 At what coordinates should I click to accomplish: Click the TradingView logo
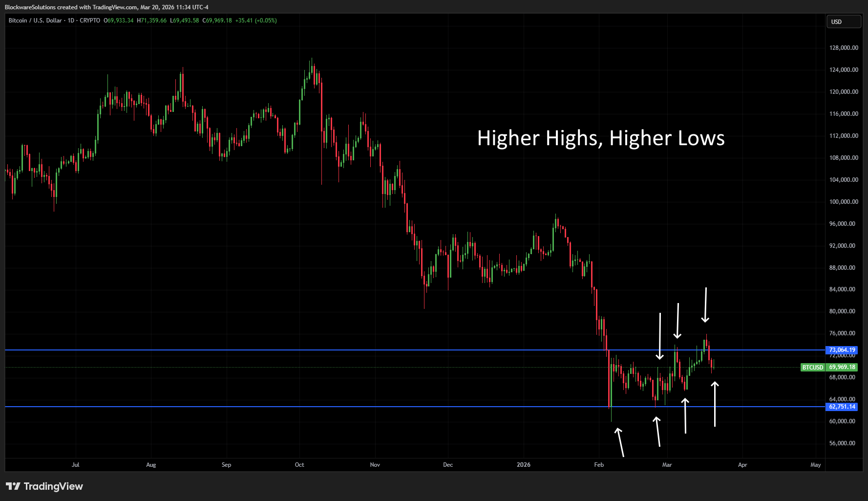44,486
